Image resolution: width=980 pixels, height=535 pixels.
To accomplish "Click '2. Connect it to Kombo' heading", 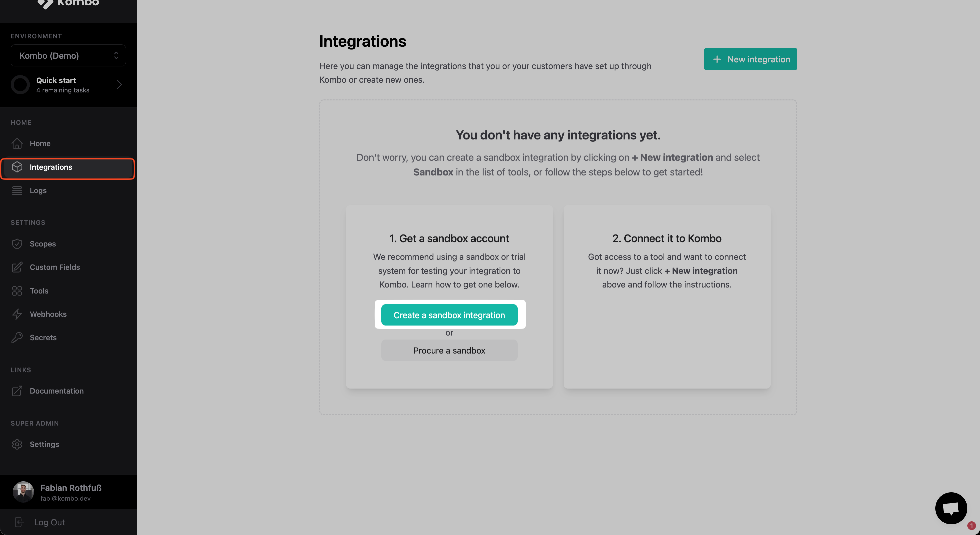I will (x=667, y=238).
